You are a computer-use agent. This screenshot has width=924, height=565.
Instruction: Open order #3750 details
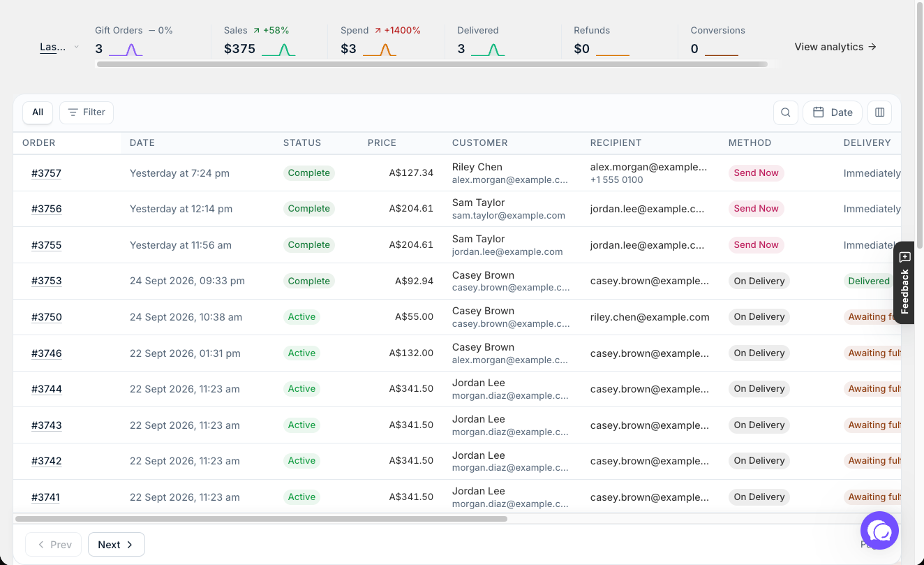click(46, 317)
